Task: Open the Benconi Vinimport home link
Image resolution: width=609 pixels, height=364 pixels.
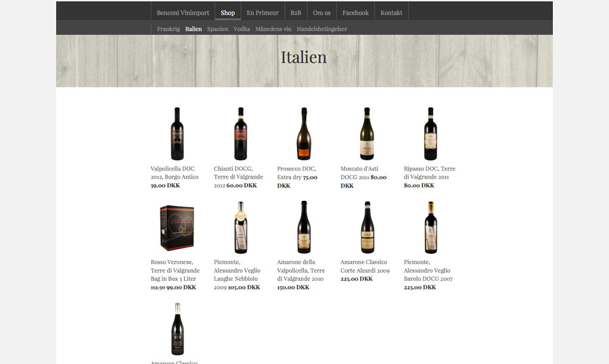Action: pyautogui.click(x=183, y=13)
